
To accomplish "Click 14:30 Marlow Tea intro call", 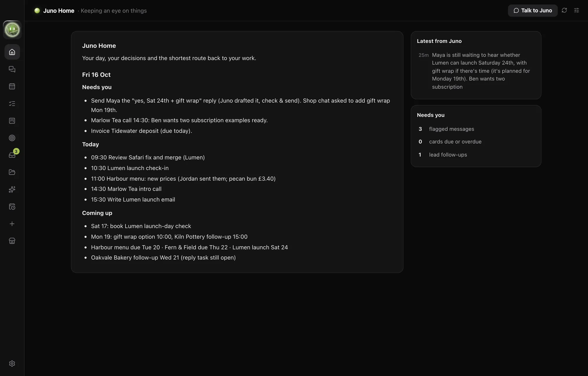I will [x=126, y=189].
